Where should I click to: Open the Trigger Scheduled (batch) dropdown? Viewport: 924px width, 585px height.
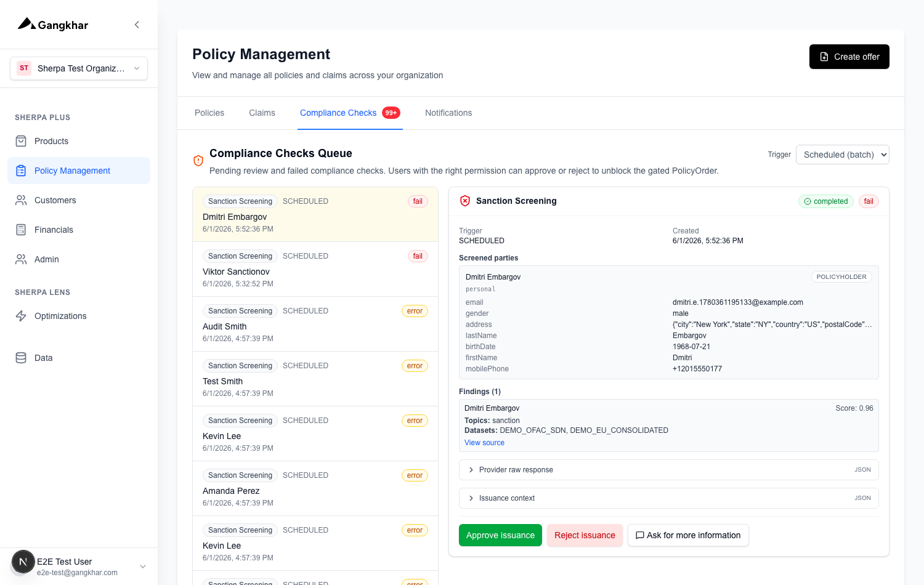pyautogui.click(x=842, y=155)
